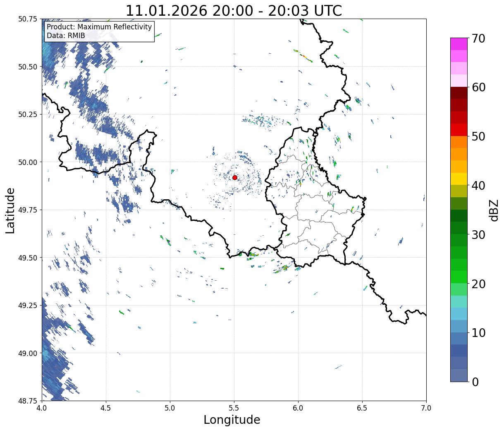504x430 pixels.
Task: Click the longitude tick label 6.5
Action: tap(362, 408)
